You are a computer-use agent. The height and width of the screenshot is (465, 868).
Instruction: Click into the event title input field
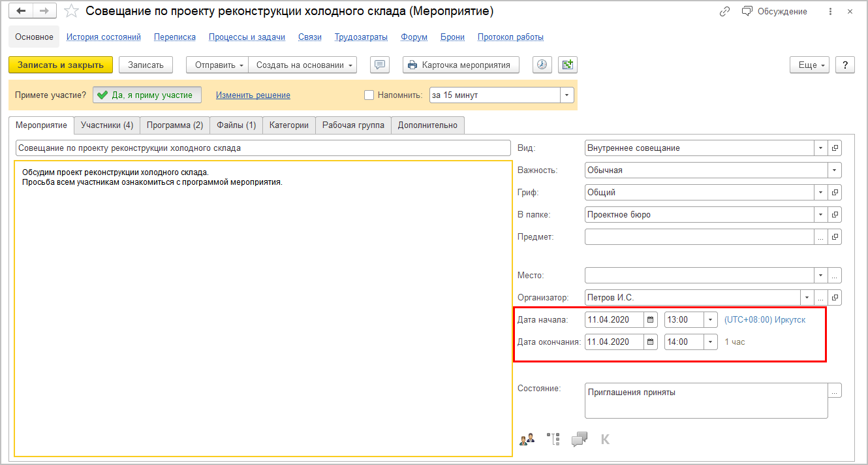click(x=262, y=148)
